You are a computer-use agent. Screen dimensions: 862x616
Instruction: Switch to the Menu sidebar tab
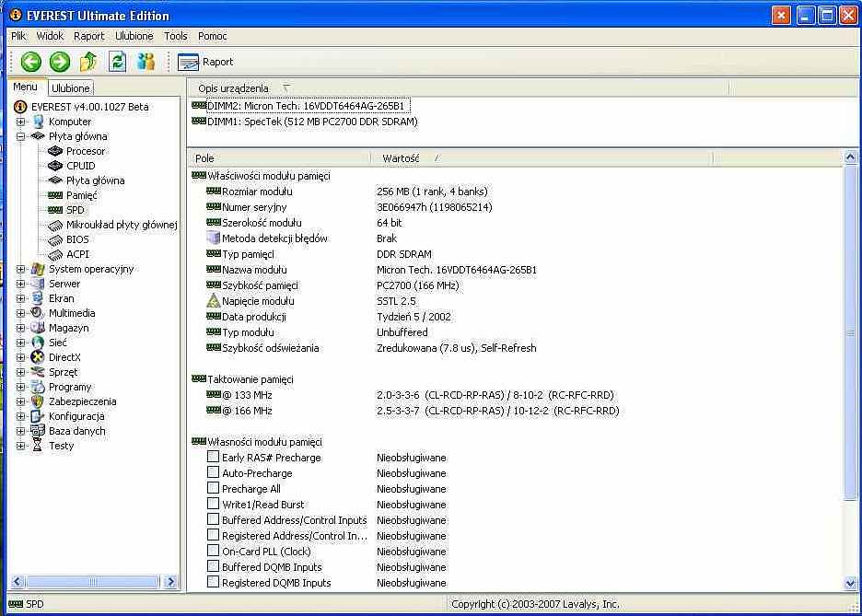click(x=25, y=87)
